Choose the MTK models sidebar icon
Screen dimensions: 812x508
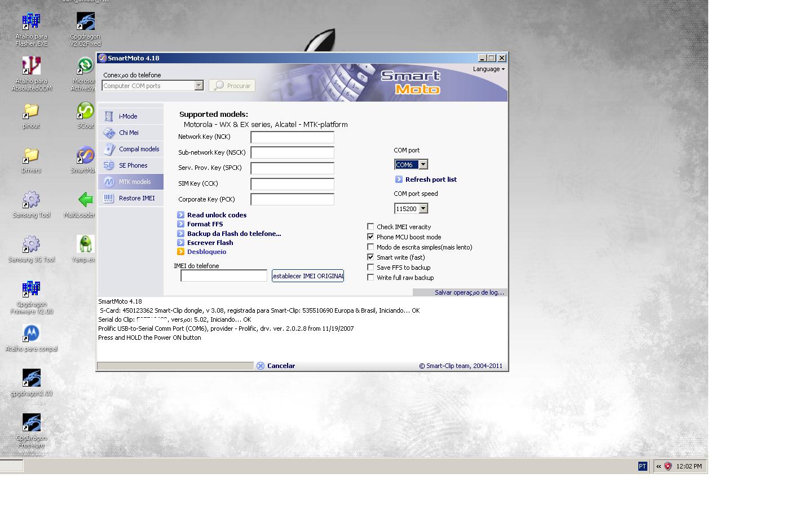(109, 182)
